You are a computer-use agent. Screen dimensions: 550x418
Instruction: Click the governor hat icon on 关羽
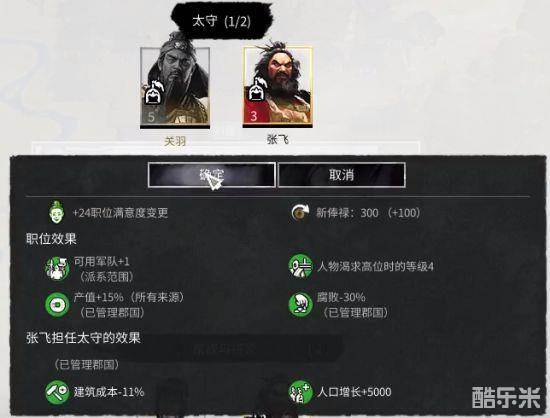[153, 92]
